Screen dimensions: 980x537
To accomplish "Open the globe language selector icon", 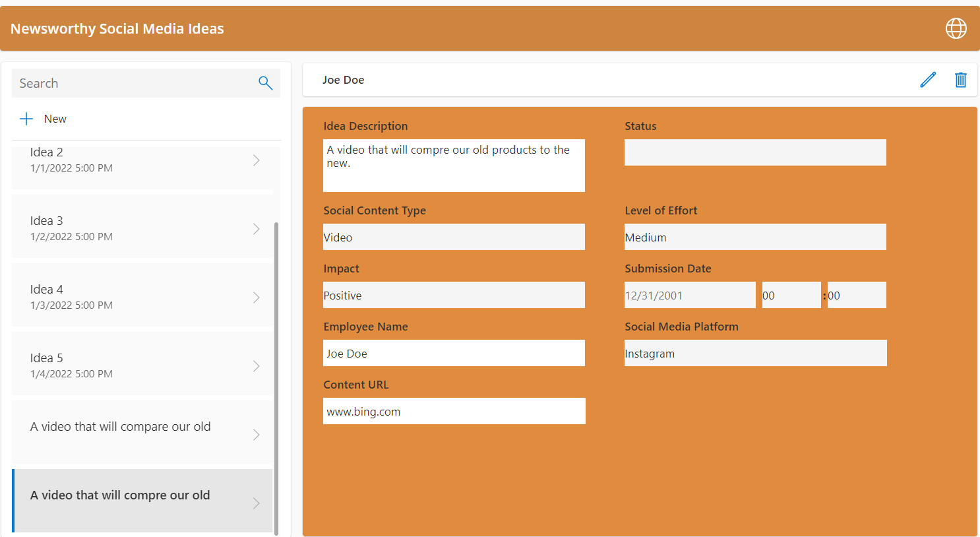I will point(956,28).
